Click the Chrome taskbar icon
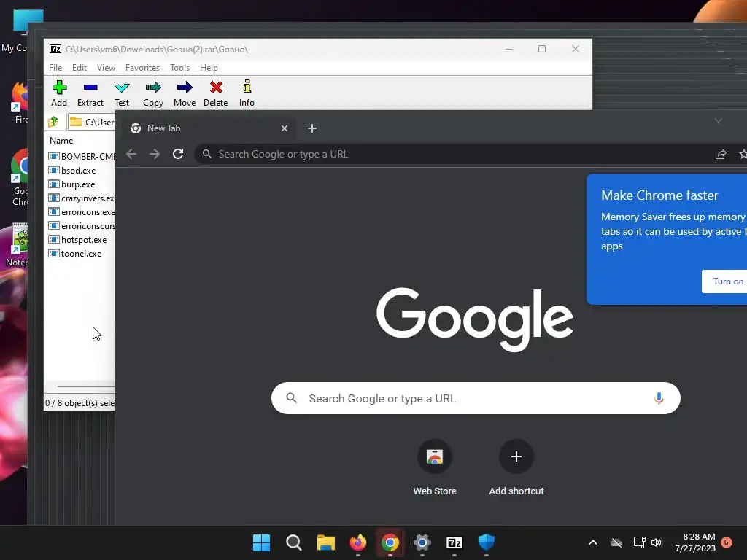The image size is (747, 560). point(390,542)
